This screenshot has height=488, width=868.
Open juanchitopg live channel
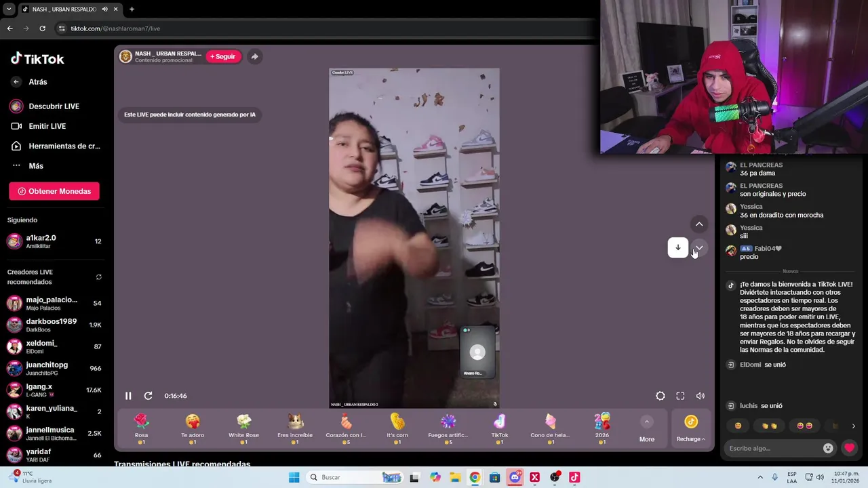tap(54, 368)
